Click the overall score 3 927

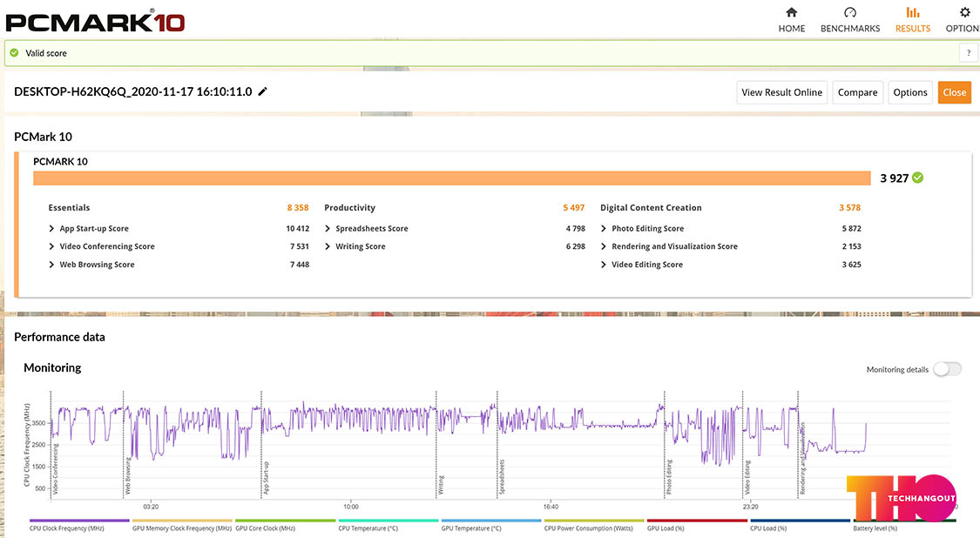(x=895, y=178)
